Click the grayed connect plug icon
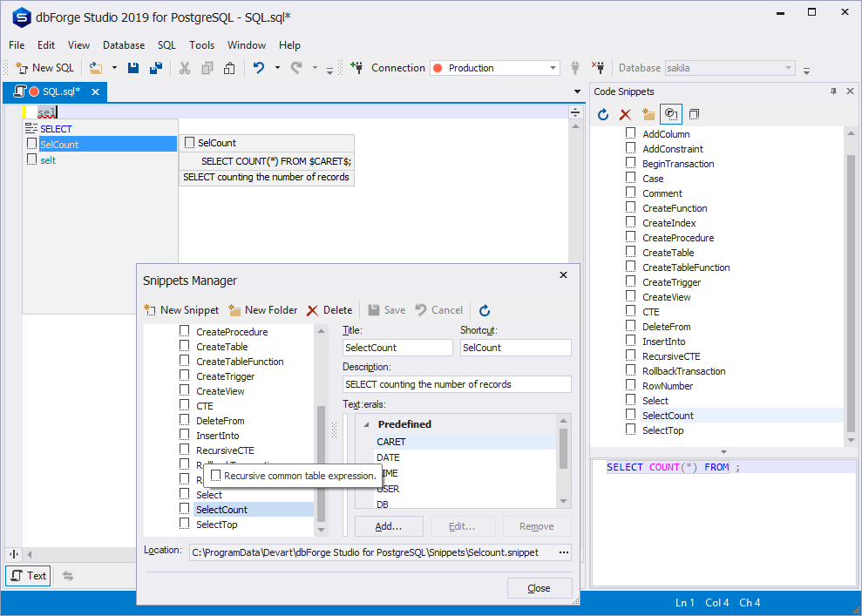The height and width of the screenshot is (616, 862). pos(575,68)
